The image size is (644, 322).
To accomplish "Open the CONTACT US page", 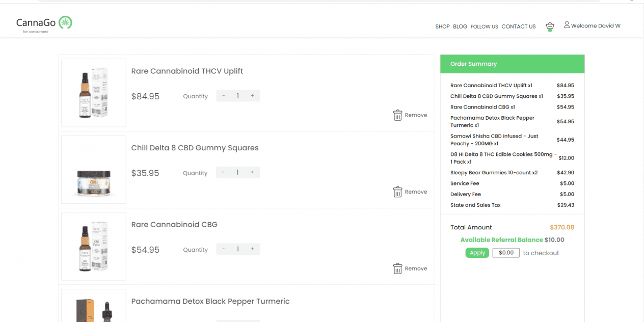I will pos(519,26).
